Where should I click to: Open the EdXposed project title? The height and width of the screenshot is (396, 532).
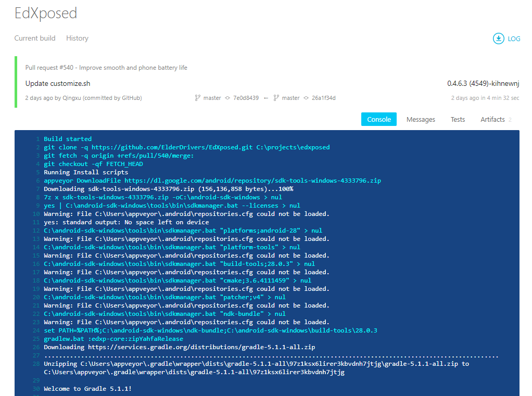[46, 13]
